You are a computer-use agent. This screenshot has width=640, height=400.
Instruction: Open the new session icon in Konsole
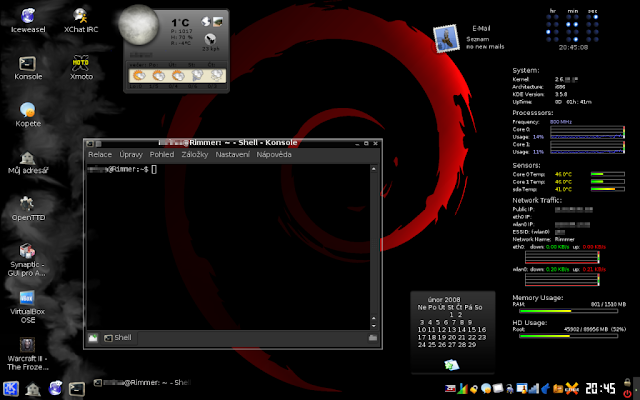pos(93,338)
